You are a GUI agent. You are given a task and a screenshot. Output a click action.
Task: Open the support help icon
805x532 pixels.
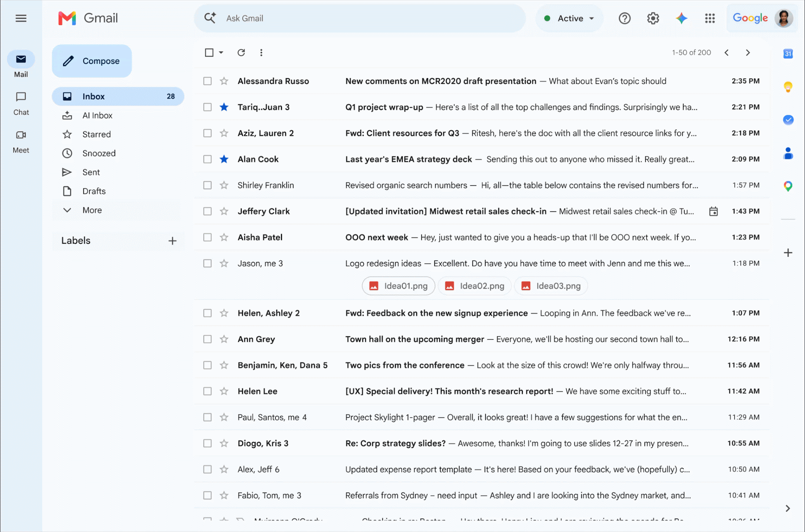click(x=624, y=18)
